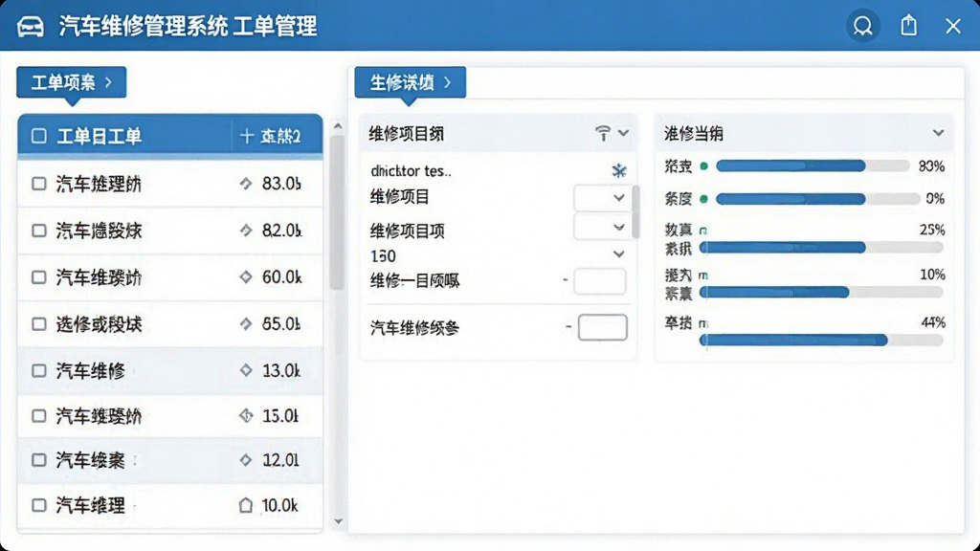This screenshot has width=980, height=551.
Task: Select the 'dhicktor tes..' text entry
Action: pyautogui.click(x=411, y=170)
